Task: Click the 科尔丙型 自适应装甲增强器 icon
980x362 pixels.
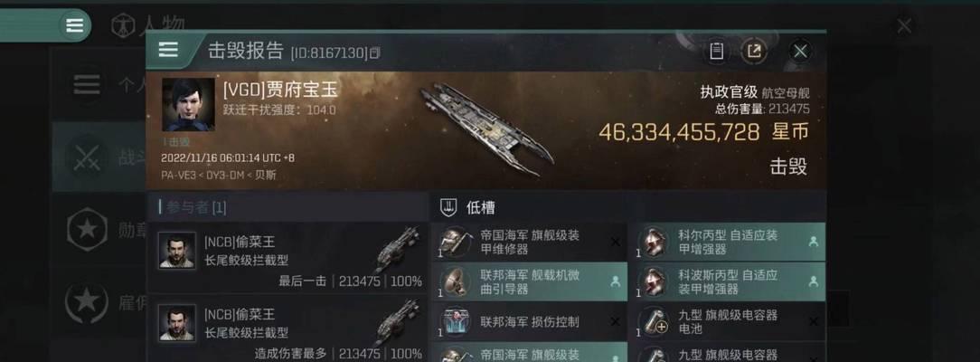Action: click(x=653, y=243)
